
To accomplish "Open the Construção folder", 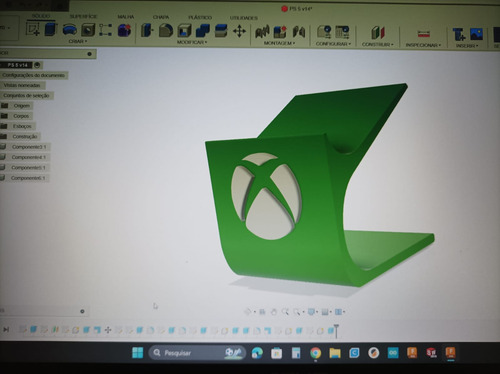I will point(25,137).
